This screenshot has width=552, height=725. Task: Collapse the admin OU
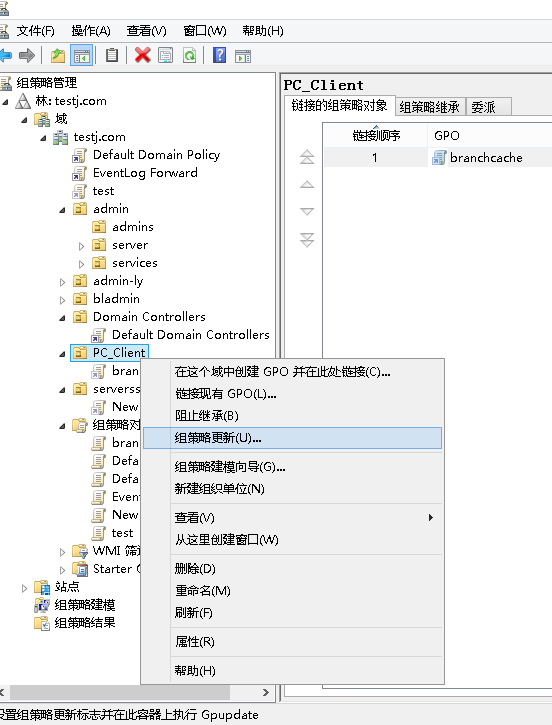pos(62,210)
